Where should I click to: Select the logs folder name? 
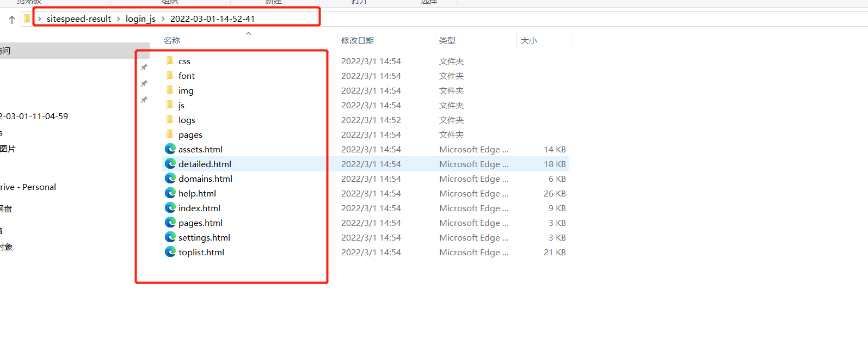[x=187, y=120]
